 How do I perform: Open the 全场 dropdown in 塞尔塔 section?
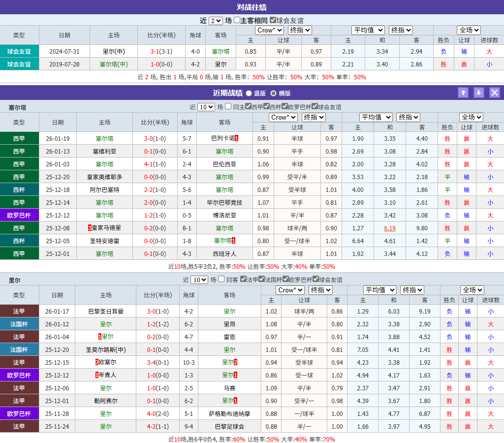(x=471, y=117)
